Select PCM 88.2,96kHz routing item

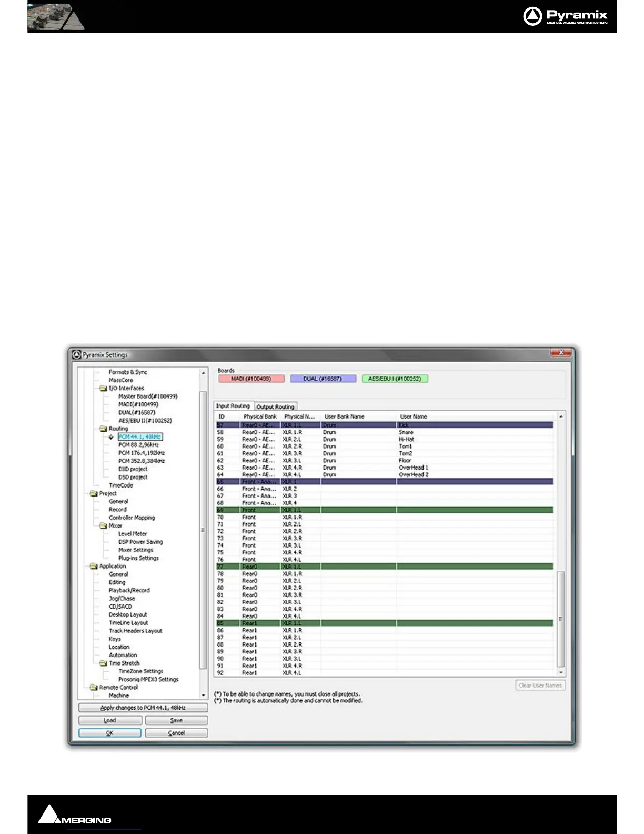click(138, 445)
